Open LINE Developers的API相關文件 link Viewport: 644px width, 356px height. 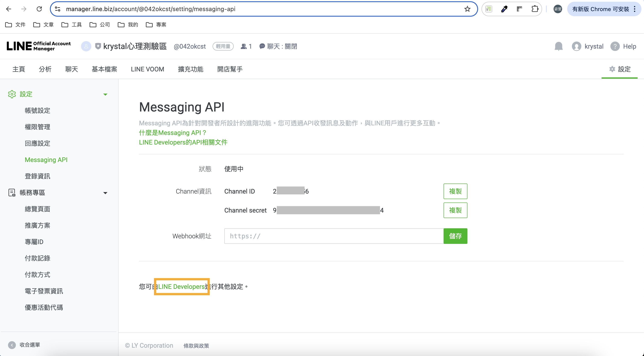click(183, 142)
